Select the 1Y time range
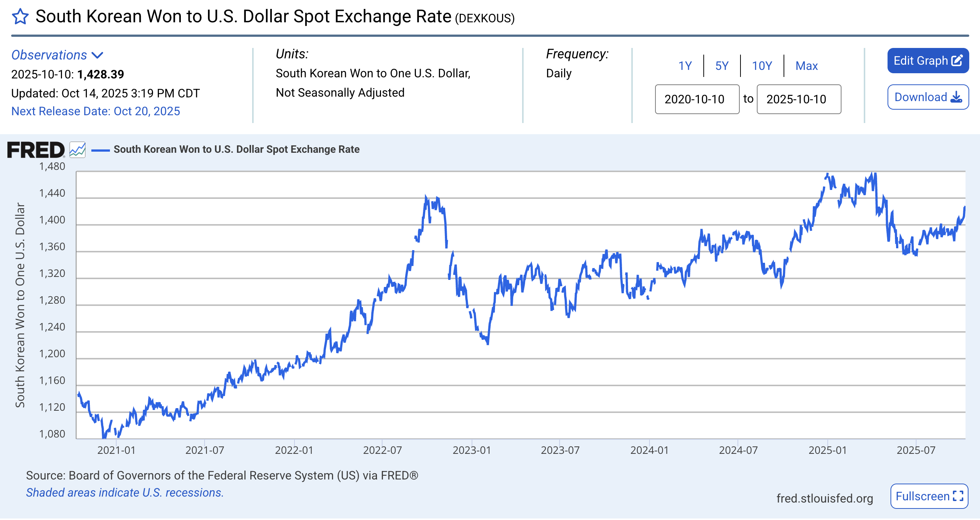980x520 pixels. click(685, 66)
